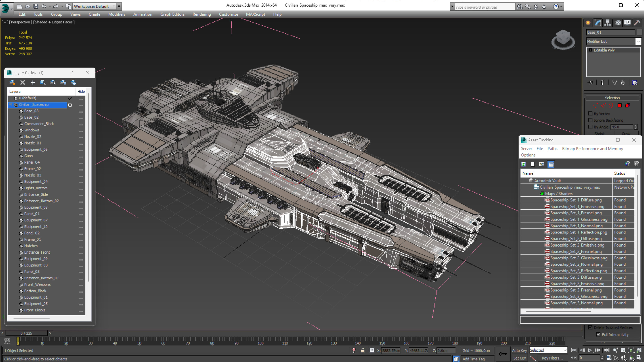Toggle hide dash for Guns layer row

pos(81,157)
